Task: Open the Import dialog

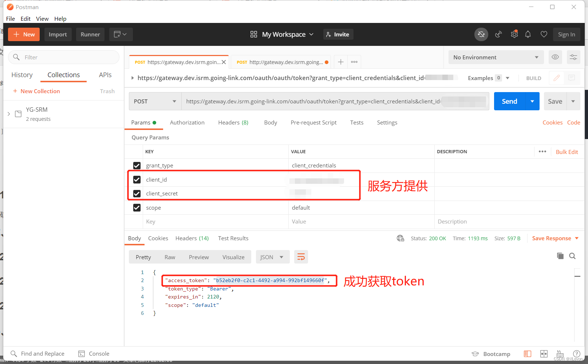Action: 58,34
